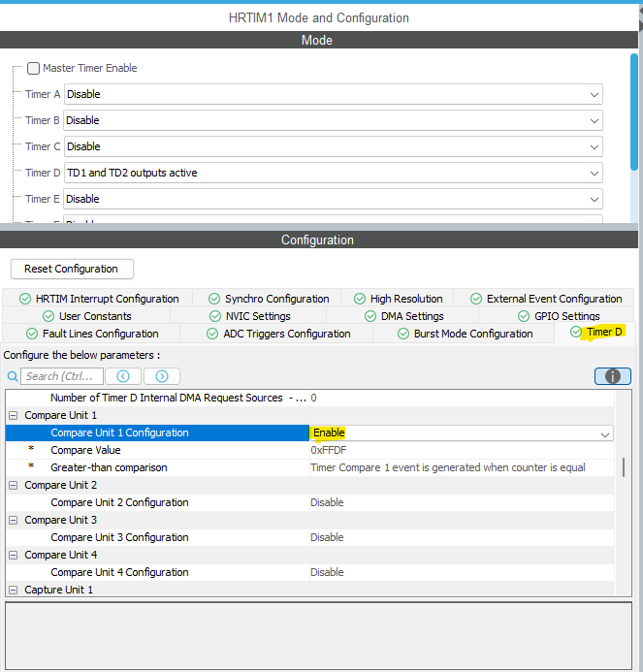Click the Mode panel vertical scrollbar
Image resolution: width=643 pixels, height=672 pixels.
point(634,112)
